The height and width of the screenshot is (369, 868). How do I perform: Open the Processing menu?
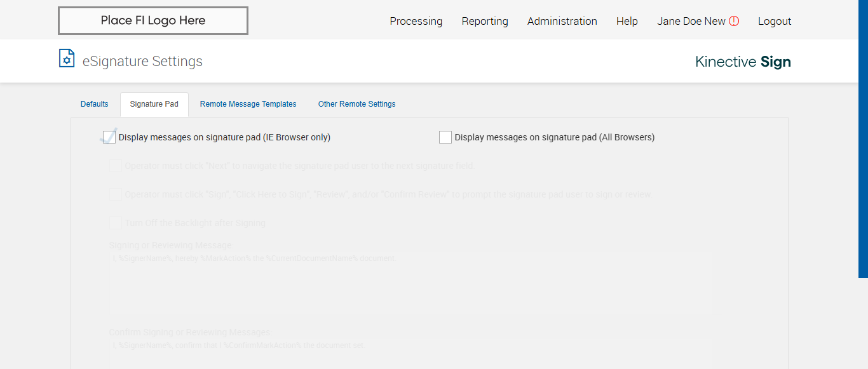416,21
